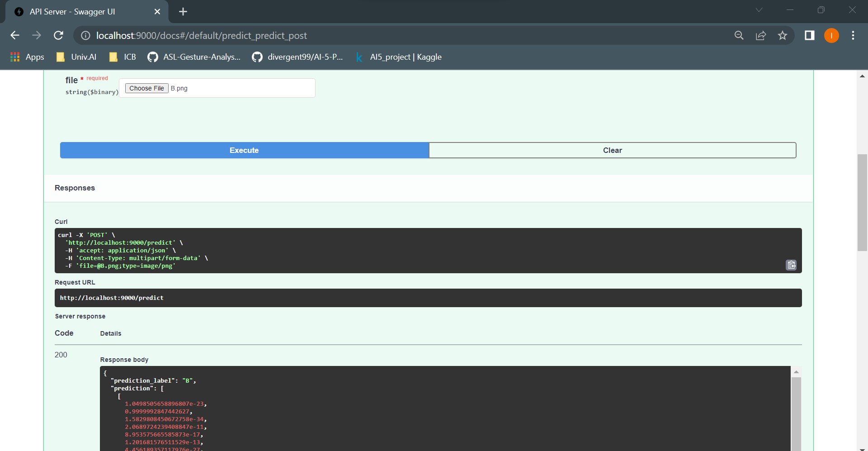Open a new browser tab
Viewport: 868px width, 451px height.
(x=183, y=12)
